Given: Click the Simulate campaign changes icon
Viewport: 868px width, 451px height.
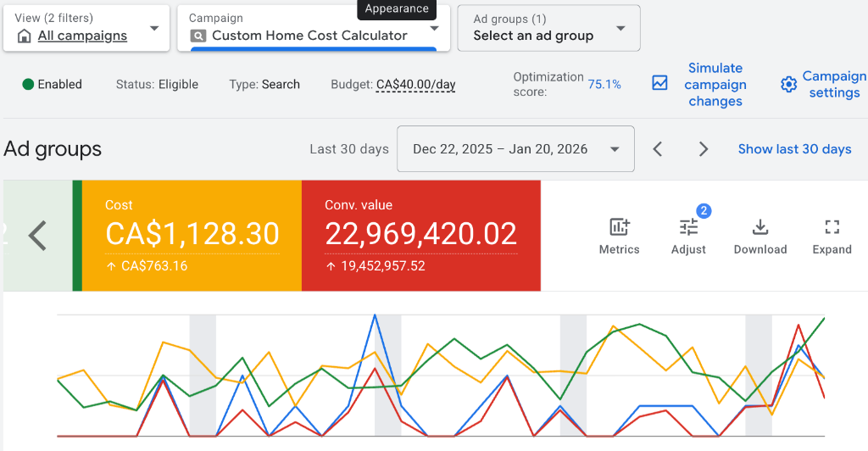Looking at the screenshot, I should [659, 83].
